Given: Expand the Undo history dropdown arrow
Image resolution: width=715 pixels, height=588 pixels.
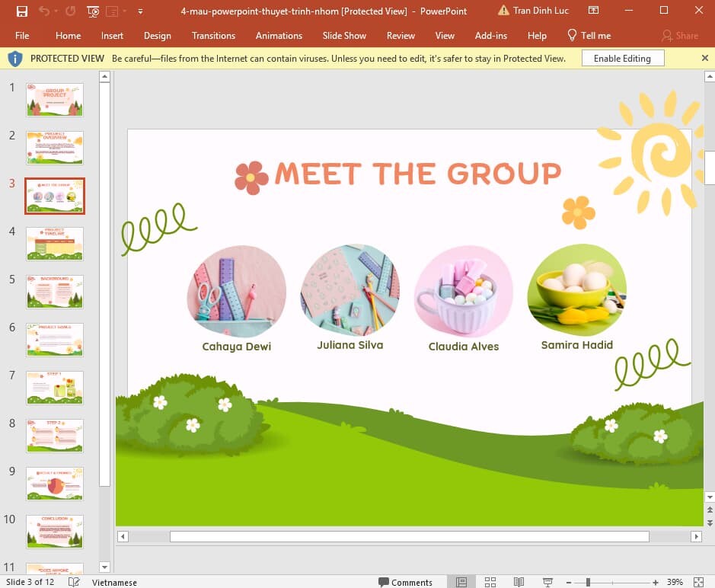Looking at the screenshot, I should [56, 10].
